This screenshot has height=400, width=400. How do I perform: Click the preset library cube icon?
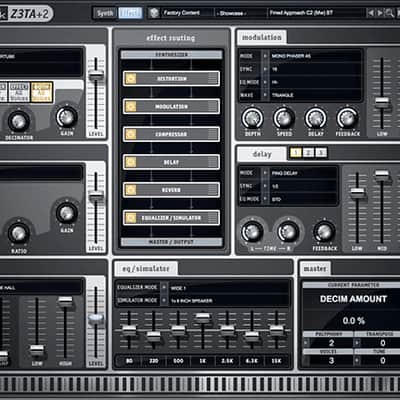pyautogui.click(x=154, y=13)
